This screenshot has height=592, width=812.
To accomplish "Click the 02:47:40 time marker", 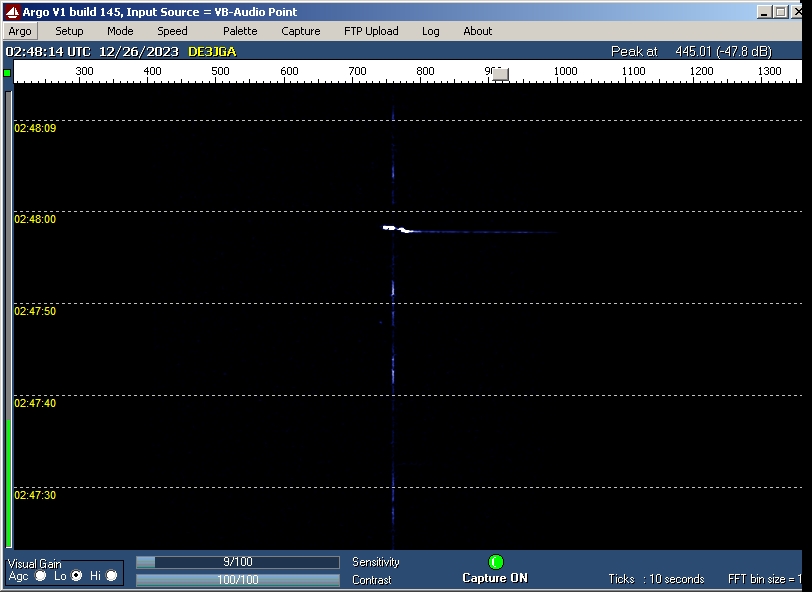I will pyautogui.click(x=35, y=403).
